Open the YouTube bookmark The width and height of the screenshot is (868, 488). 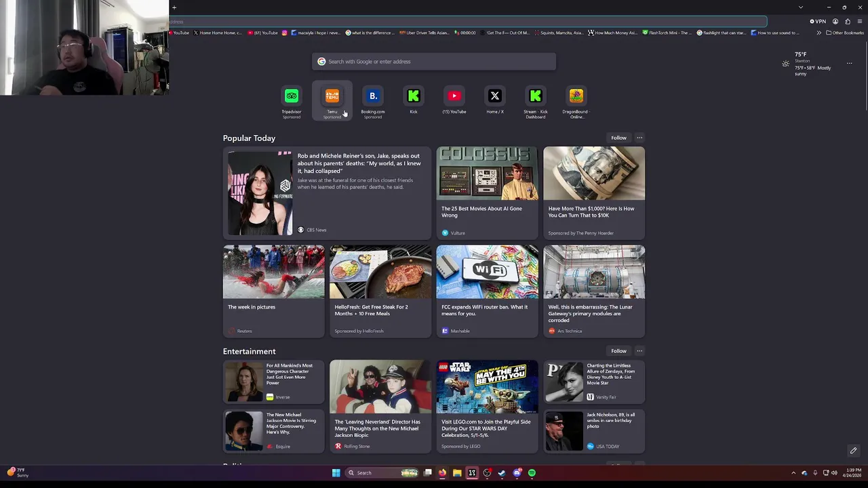coord(179,33)
